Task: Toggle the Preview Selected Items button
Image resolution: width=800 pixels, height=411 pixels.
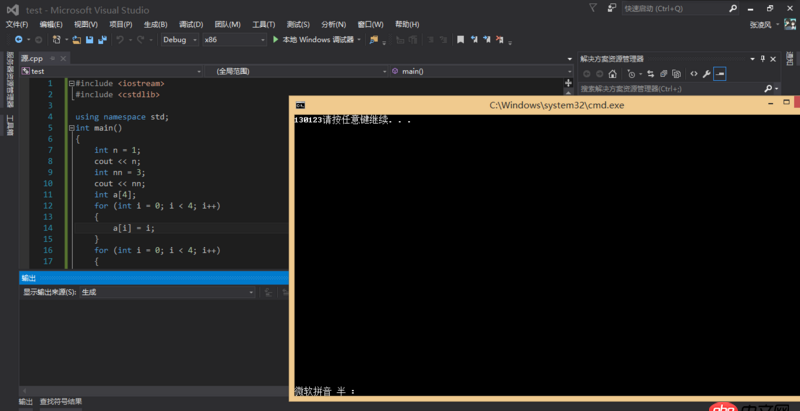Action: (x=720, y=74)
